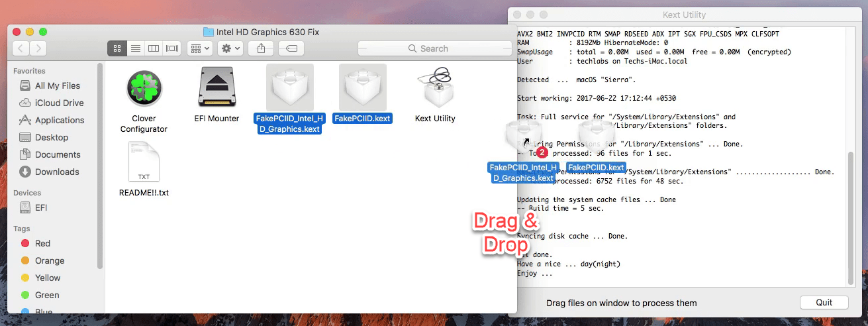The height and width of the screenshot is (326, 868).
Task: Go back in Finder history
Action: pyautogui.click(x=21, y=48)
